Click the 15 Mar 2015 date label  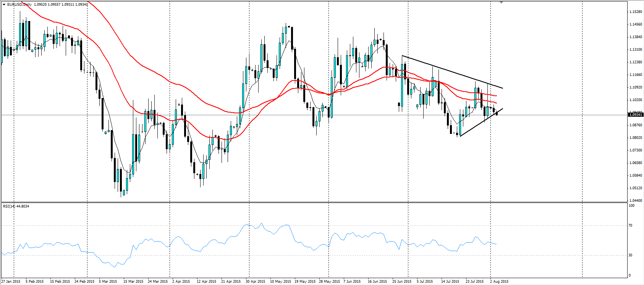coord(133,282)
